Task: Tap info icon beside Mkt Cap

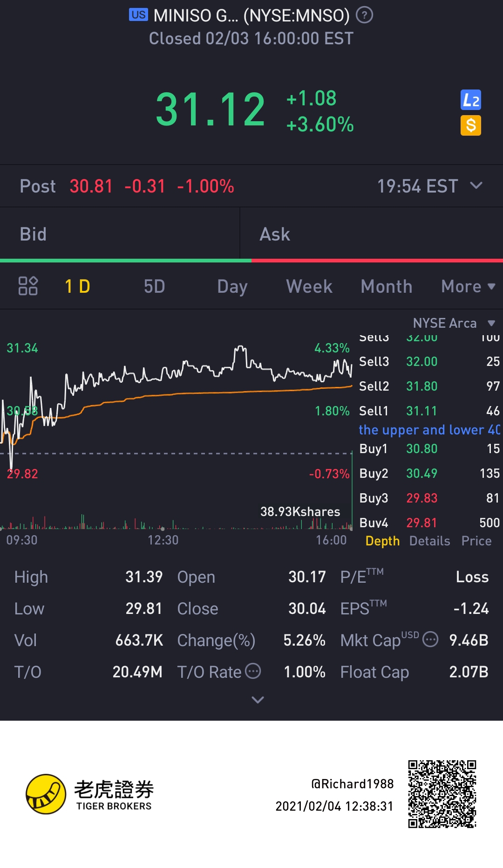Action: (430, 640)
